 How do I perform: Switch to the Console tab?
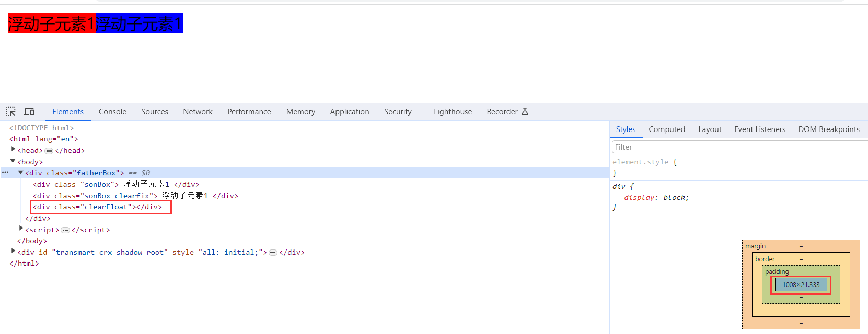click(x=112, y=112)
